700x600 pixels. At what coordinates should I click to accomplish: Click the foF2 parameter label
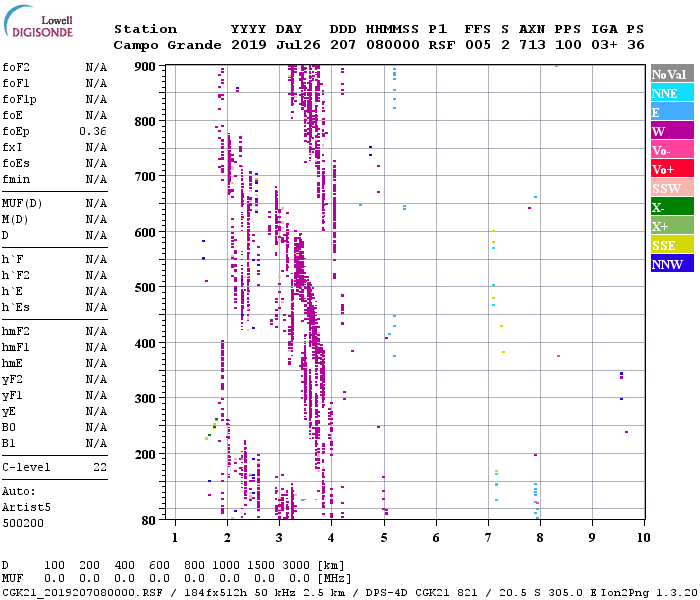pos(16,67)
